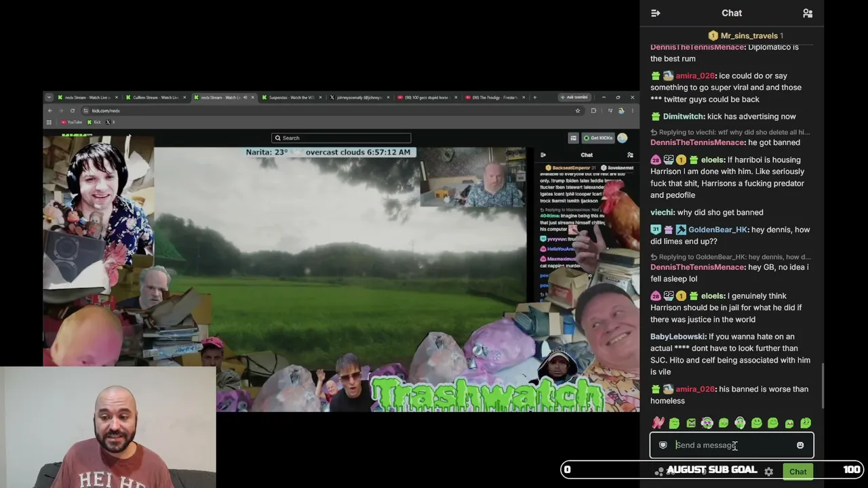Go back in the browser
This screenshot has height=488, width=868.
point(50,110)
